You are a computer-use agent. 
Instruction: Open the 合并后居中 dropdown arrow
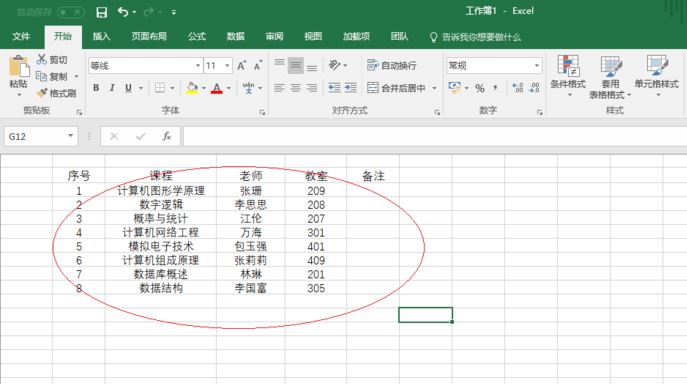(434, 88)
